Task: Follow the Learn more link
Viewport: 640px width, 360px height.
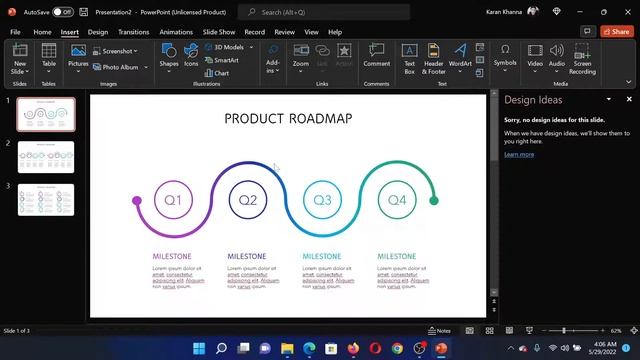Action: (519, 154)
